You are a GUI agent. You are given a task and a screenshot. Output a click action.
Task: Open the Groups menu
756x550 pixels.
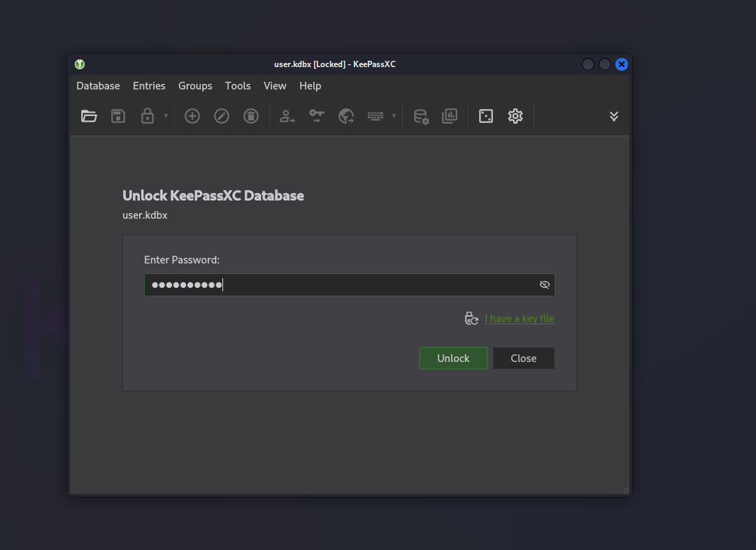click(195, 86)
